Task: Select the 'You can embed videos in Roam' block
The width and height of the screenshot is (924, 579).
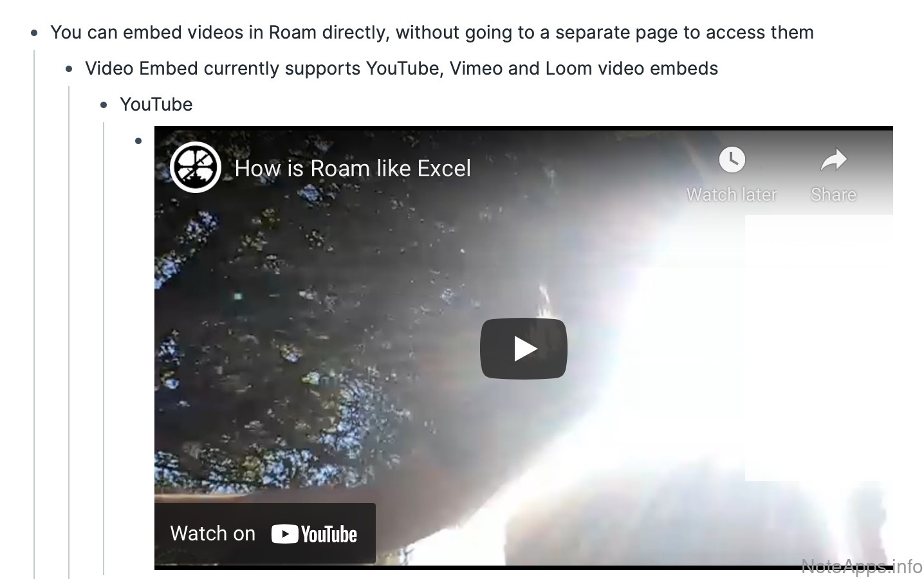Action: coord(432,32)
